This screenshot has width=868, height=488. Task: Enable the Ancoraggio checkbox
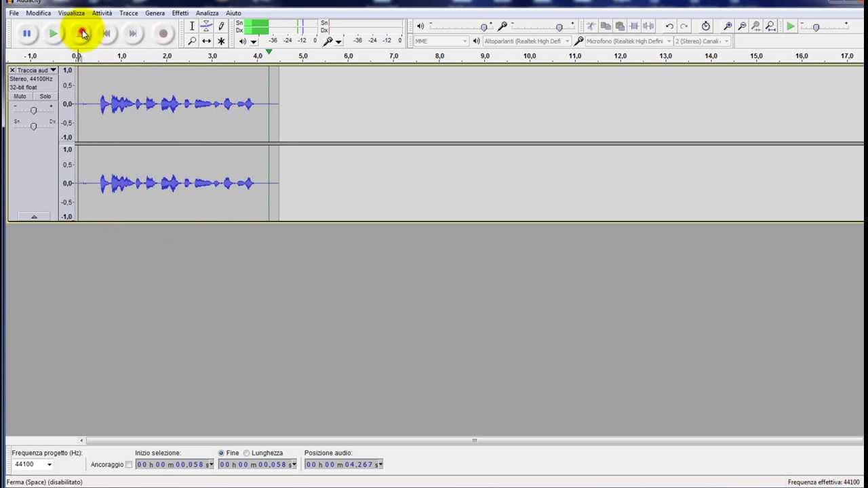pos(128,464)
